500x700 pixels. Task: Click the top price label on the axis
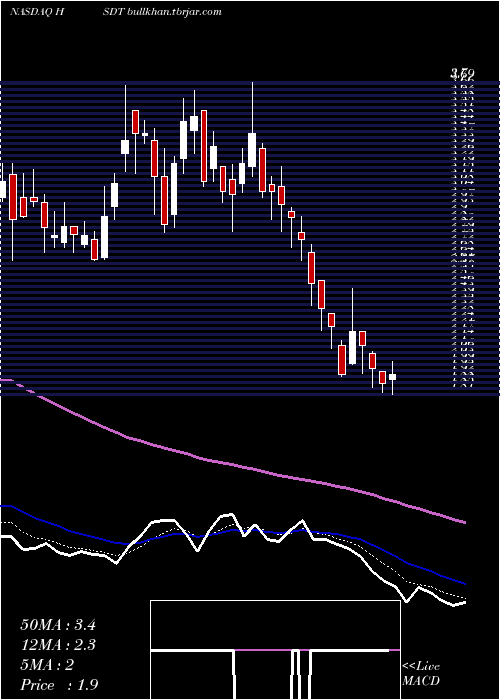coord(462,73)
